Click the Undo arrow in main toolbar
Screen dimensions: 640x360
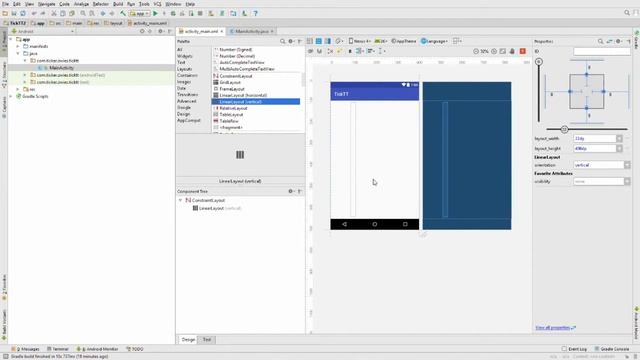(34, 13)
